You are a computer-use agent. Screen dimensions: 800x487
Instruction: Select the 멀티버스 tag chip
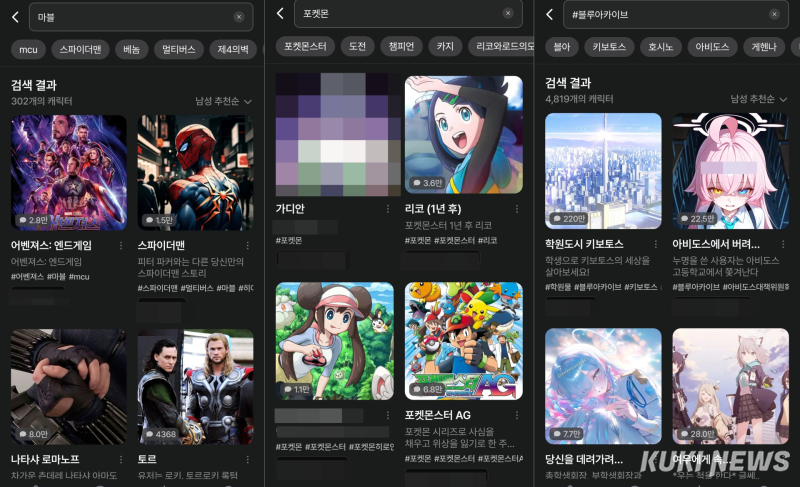click(x=179, y=49)
